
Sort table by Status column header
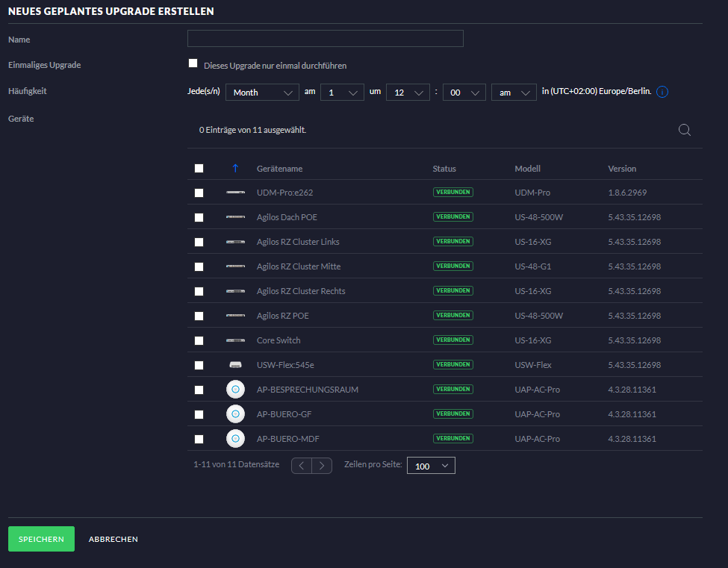click(x=444, y=169)
